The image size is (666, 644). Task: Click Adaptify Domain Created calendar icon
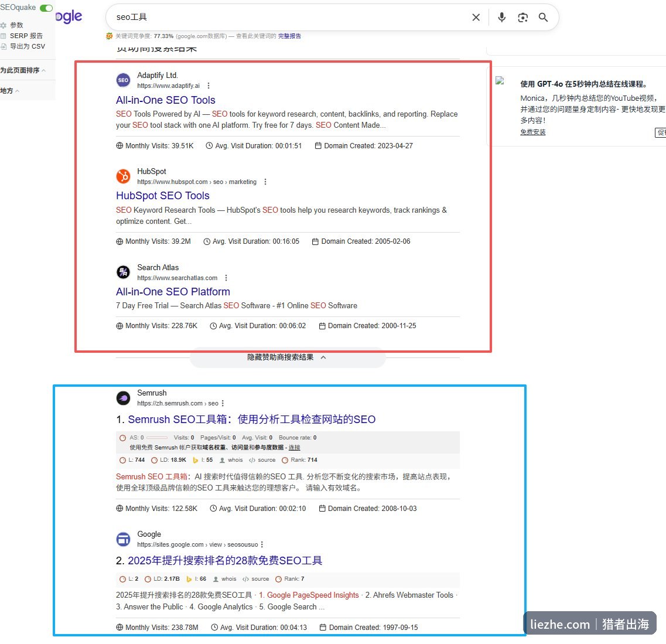pos(318,146)
